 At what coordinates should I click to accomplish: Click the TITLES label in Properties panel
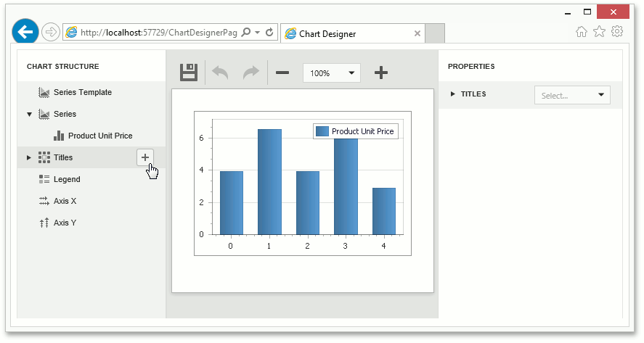pyautogui.click(x=473, y=94)
